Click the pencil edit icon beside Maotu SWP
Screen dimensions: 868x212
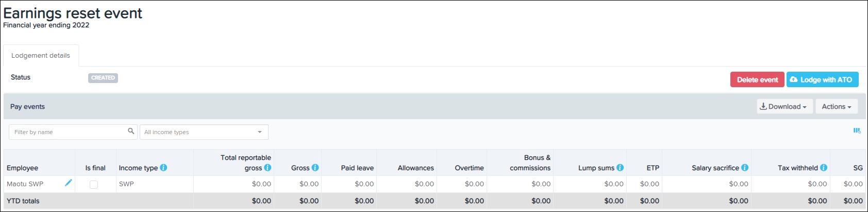[x=68, y=183]
